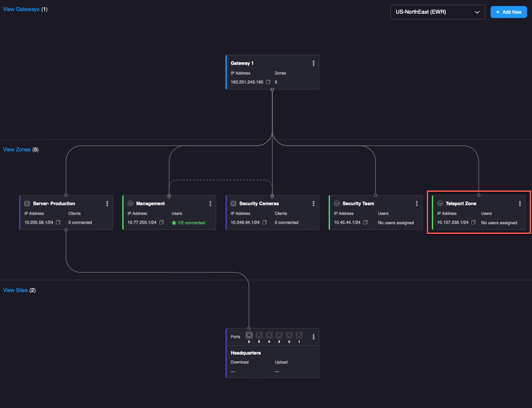532x408 pixels.
Task: Select port 1 on Headquarters site
Action: [x=299, y=335]
